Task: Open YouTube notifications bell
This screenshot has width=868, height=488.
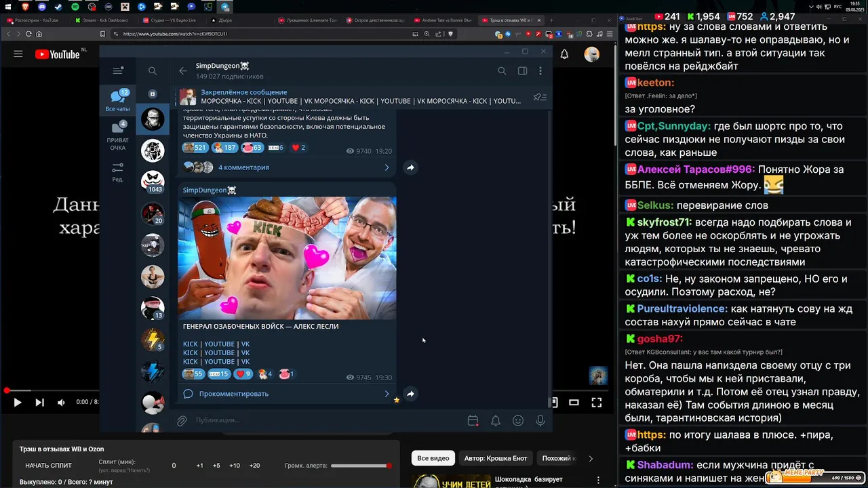Action: [x=564, y=54]
